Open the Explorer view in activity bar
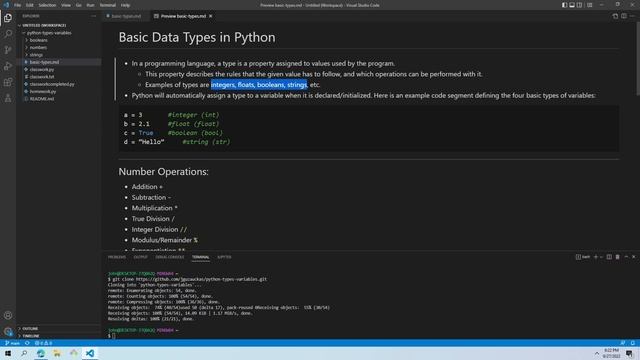This screenshot has height=360, width=640. (8, 18)
